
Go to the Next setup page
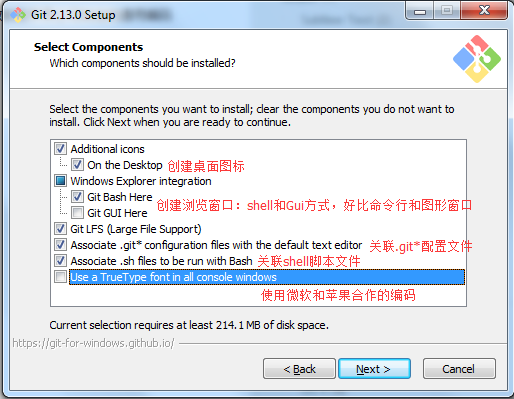374,369
